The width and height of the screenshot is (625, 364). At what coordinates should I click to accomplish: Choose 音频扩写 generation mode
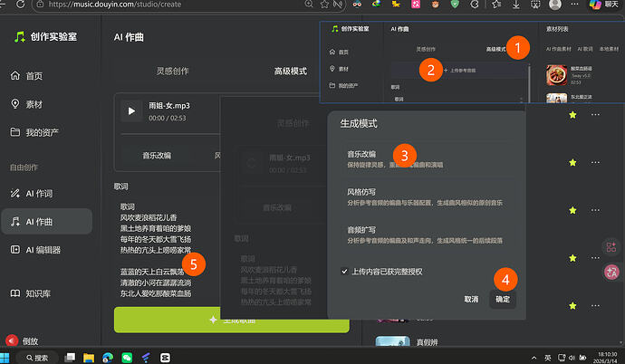click(427, 235)
